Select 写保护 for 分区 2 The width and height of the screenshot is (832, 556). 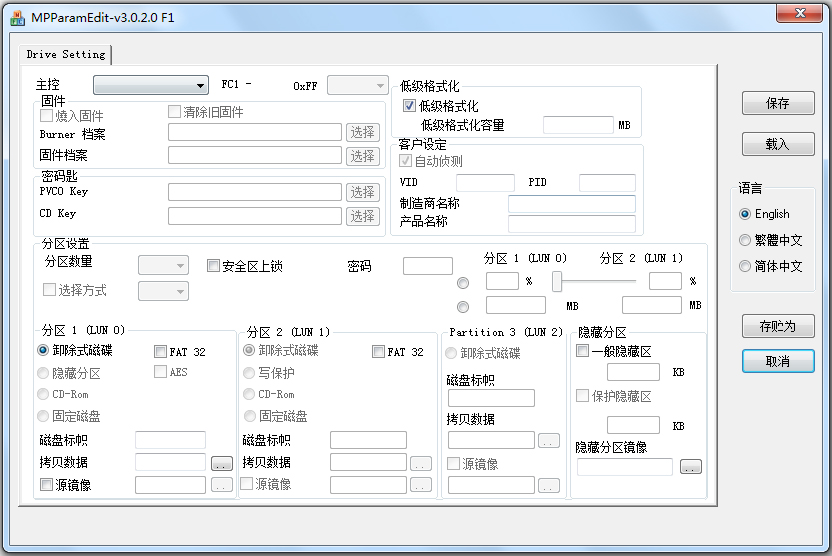pyautogui.click(x=249, y=373)
